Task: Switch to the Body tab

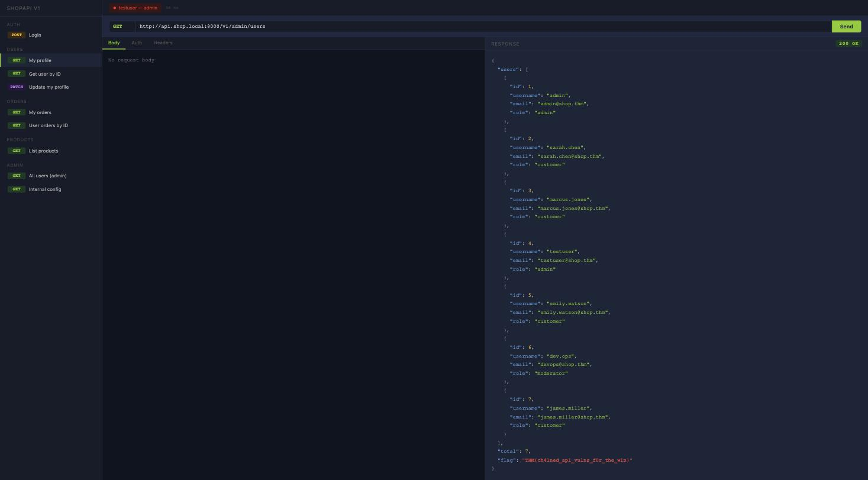Action: point(114,43)
